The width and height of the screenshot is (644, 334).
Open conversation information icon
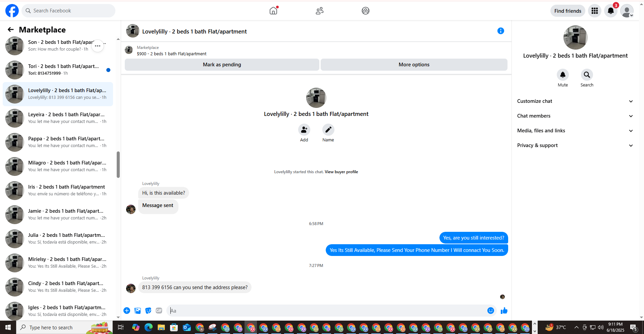point(501,31)
